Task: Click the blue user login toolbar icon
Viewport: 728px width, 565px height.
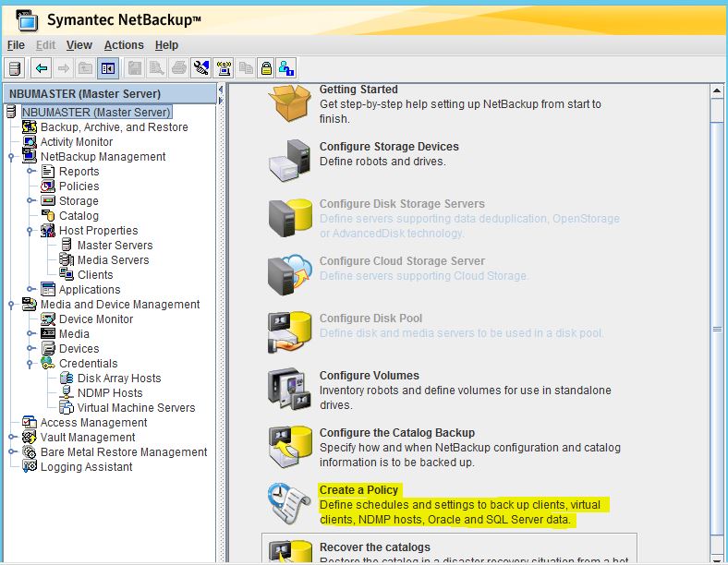Action: (x=286, y=68)
